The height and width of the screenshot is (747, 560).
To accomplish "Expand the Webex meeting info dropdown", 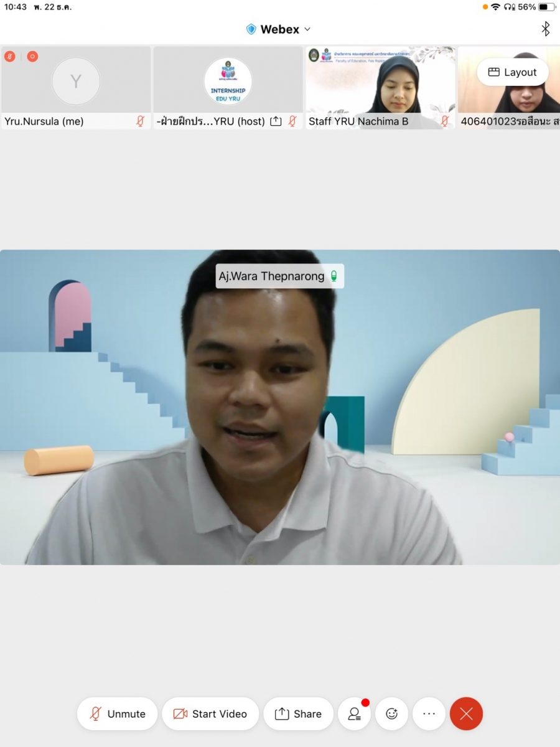I will click(307, 29).
